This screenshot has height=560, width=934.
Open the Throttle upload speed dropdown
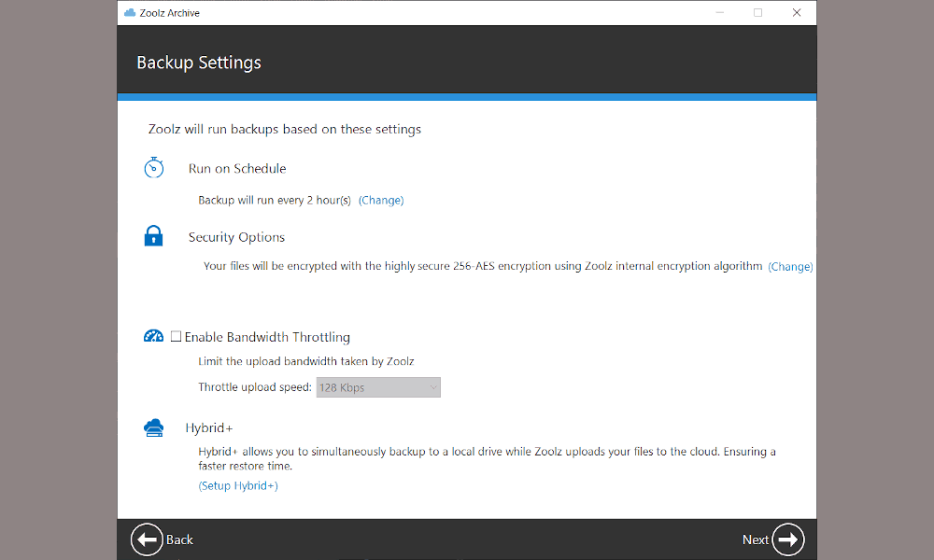378,387
